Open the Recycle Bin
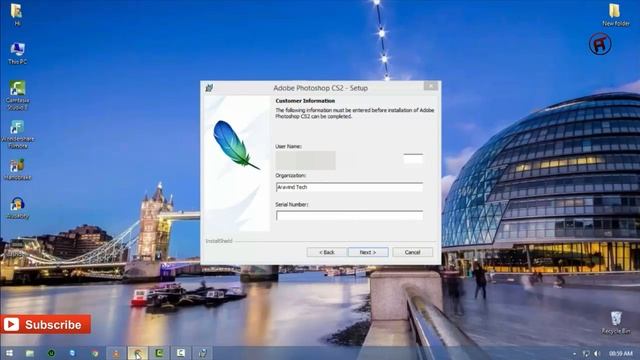 pyautogui.click(x=616, y=323)
